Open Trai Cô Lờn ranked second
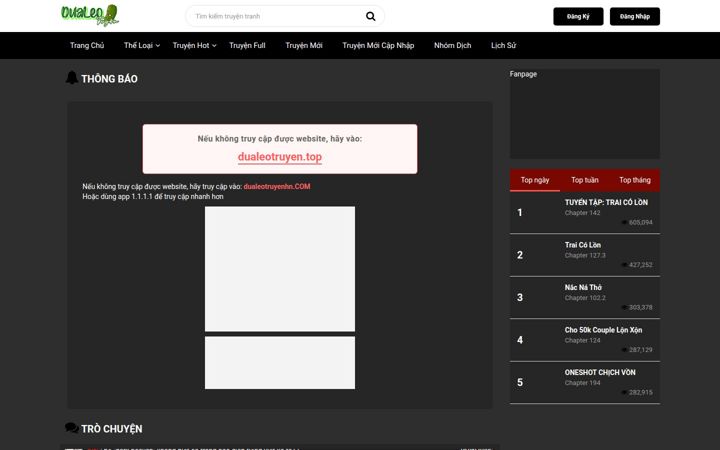Screen dimensions: 720x450 tap(583, 245)
